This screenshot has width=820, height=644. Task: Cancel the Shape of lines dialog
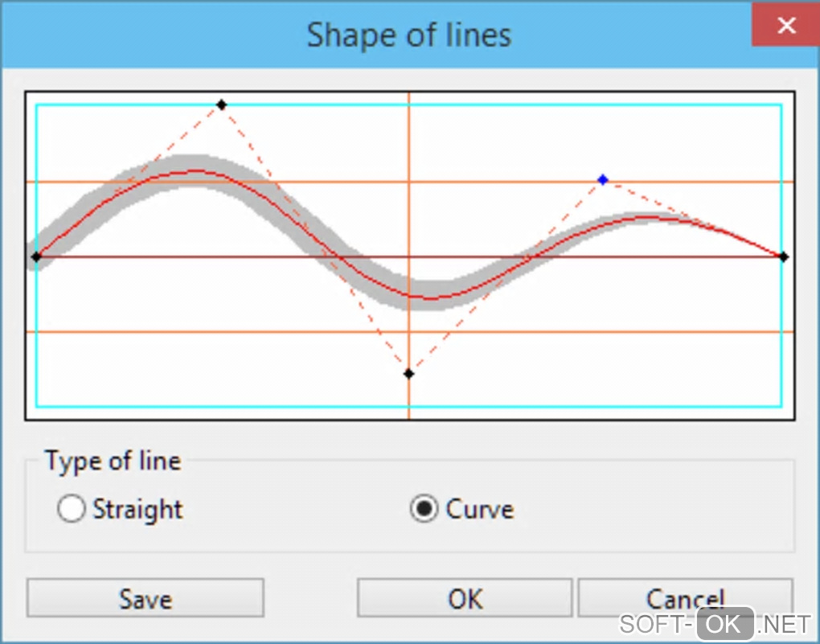point(685,598)
